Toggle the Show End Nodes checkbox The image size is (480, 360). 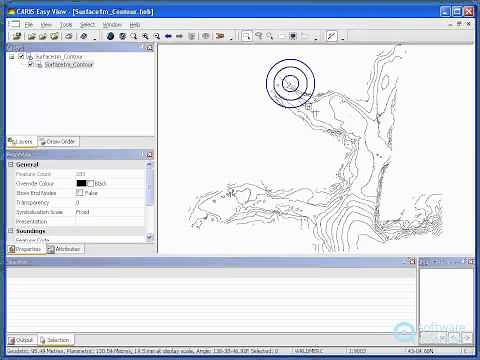click(79, 193)
